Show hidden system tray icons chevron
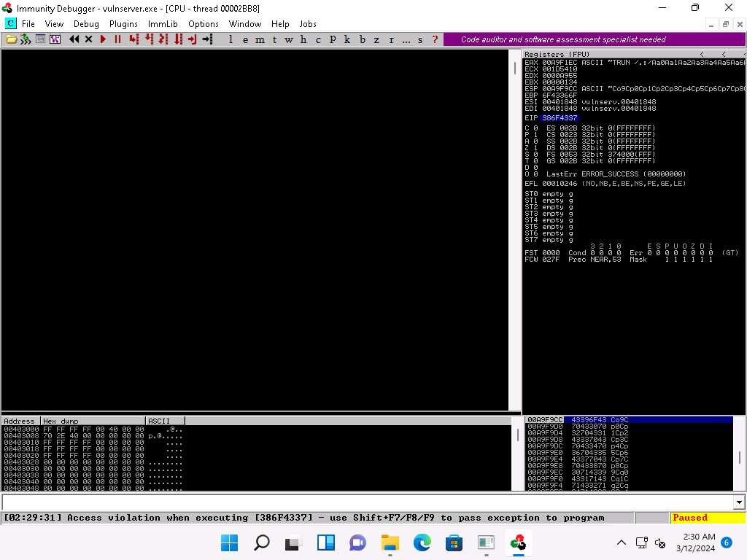Screen dimensions: 747x560 (622, 542)
